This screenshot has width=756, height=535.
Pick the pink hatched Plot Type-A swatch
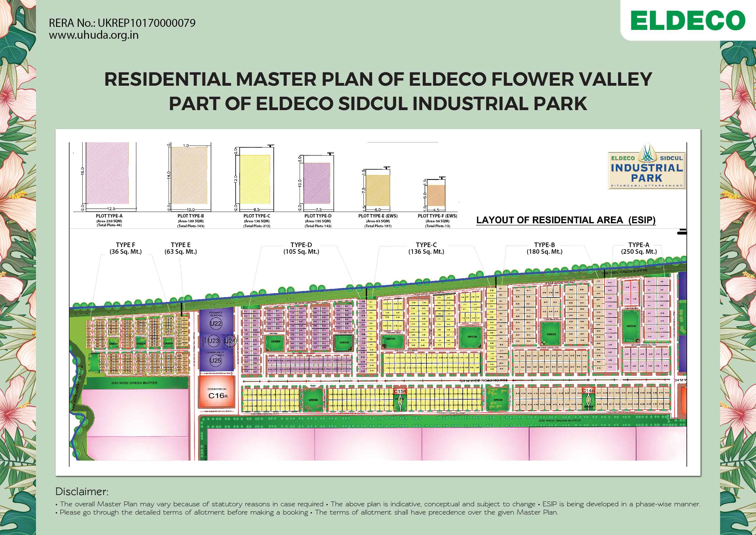pyautogui.click(x=107, y=173)
